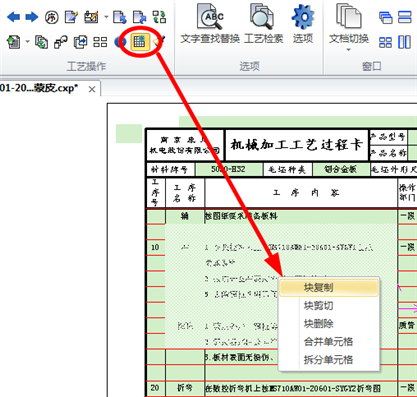Close the 蒙皮.cxp document tab

pyautogui.click(x=92, y=89)
